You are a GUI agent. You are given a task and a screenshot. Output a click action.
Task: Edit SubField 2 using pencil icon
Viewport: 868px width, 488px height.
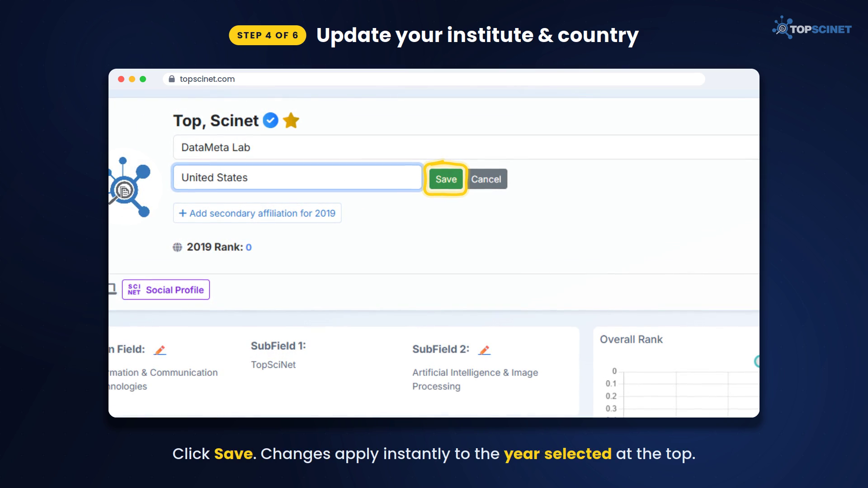pyautogui.click(x=484, y=350)
